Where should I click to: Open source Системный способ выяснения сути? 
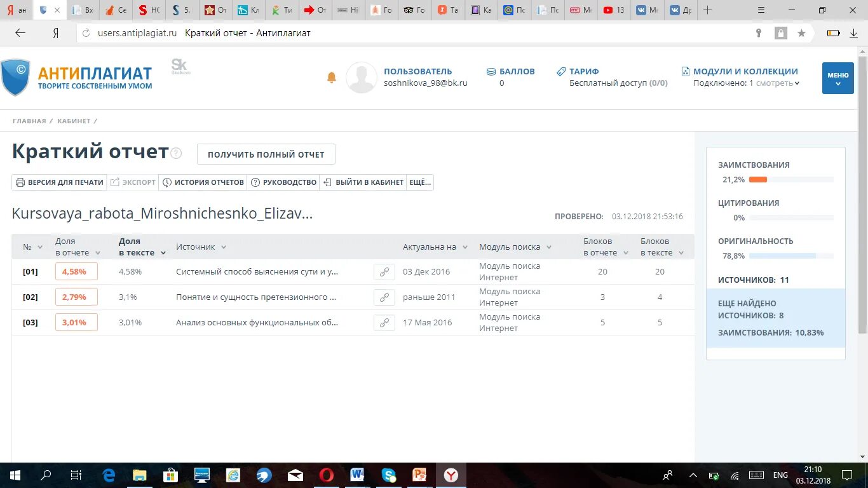[x=257, y=272]
